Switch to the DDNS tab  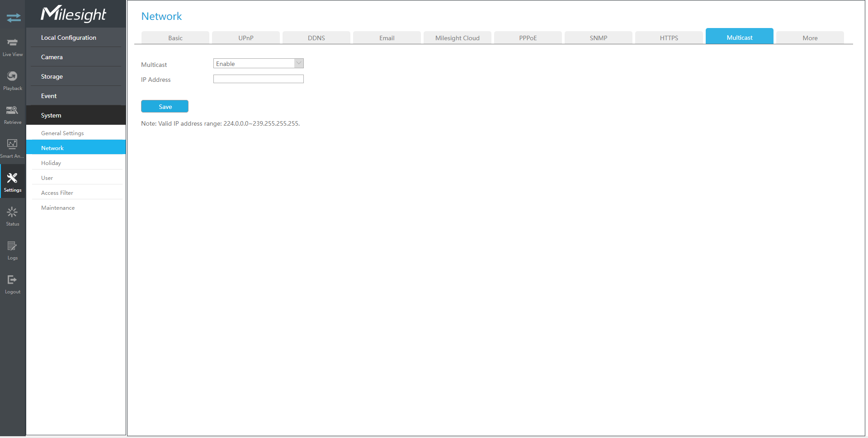point(316,38)
